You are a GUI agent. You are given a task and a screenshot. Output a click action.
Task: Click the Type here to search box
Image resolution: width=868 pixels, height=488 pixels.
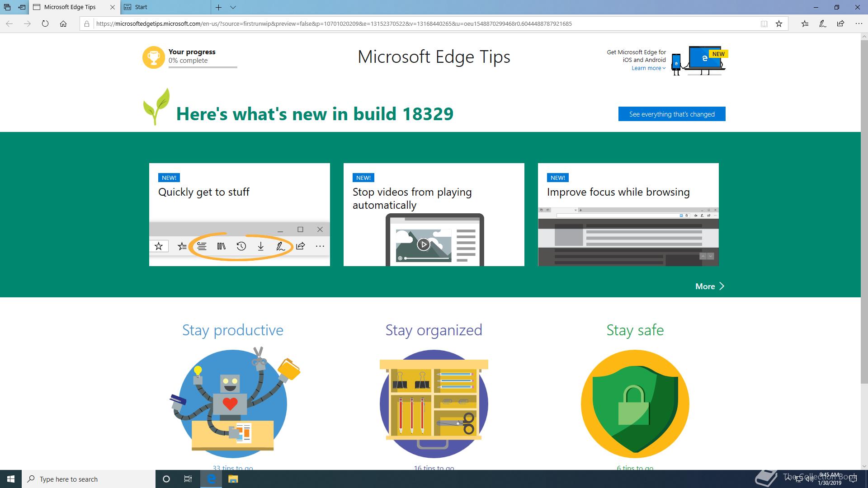pyautogui.click(x=89, y=479)
